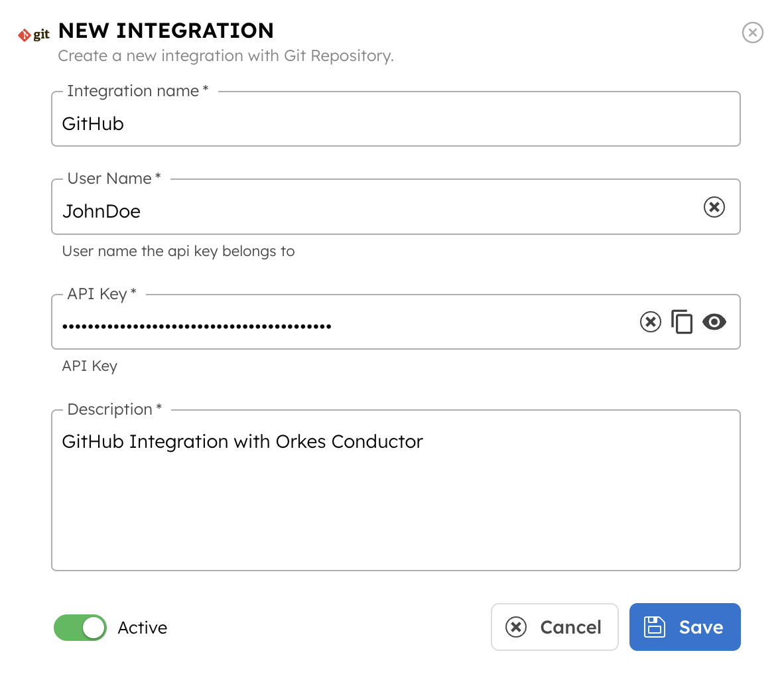Save the new GitHub integration
Viewport: 784px width, 690px height.
[x=685, y=626]
